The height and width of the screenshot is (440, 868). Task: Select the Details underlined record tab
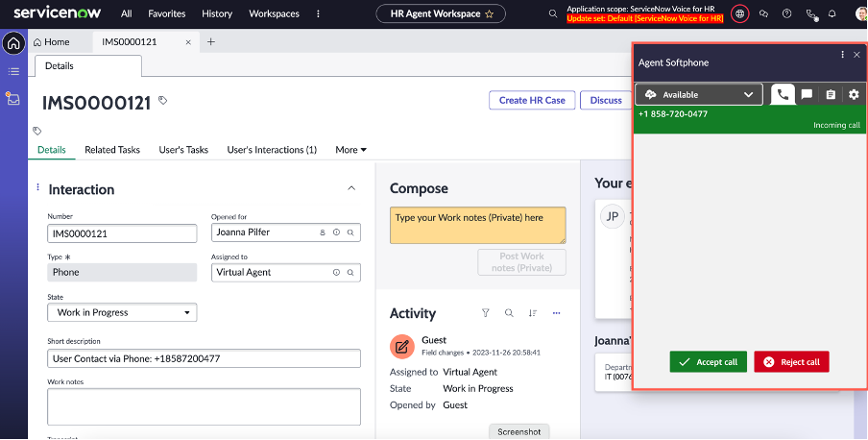[52, 150]
